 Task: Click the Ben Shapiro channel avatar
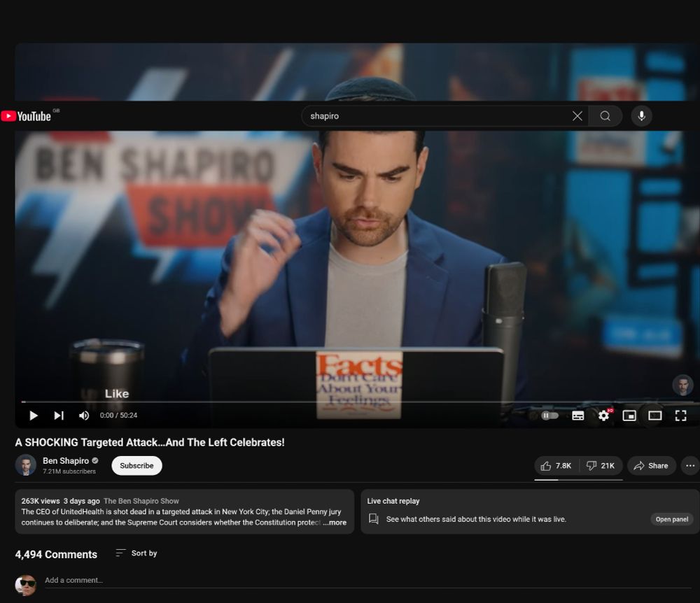pyautogui.click(x=25, y=465)
